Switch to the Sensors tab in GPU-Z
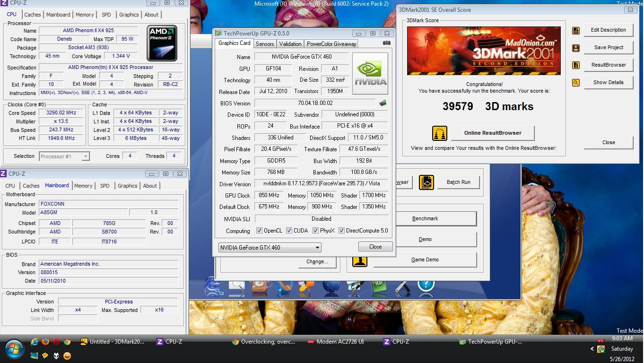Screen dimensions: 644x363 pos(265,43)
